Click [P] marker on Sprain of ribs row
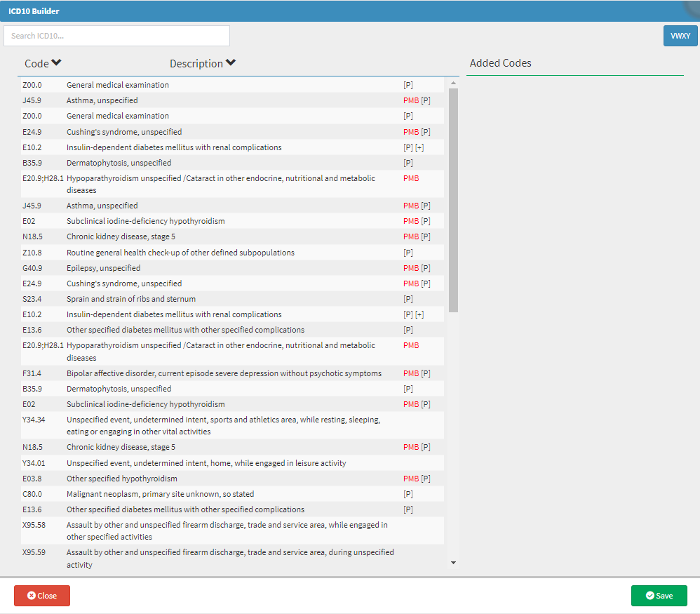700x614 pixels. [408, 299]
